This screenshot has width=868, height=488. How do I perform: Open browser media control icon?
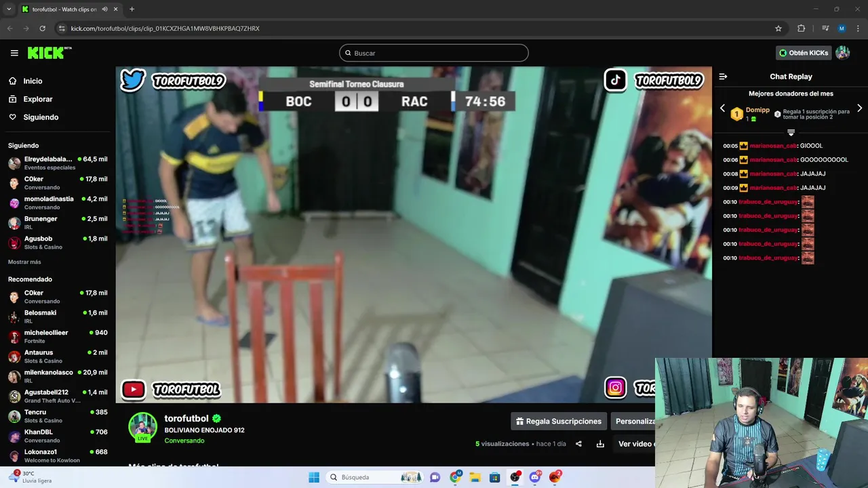click(x=825, y=28)
